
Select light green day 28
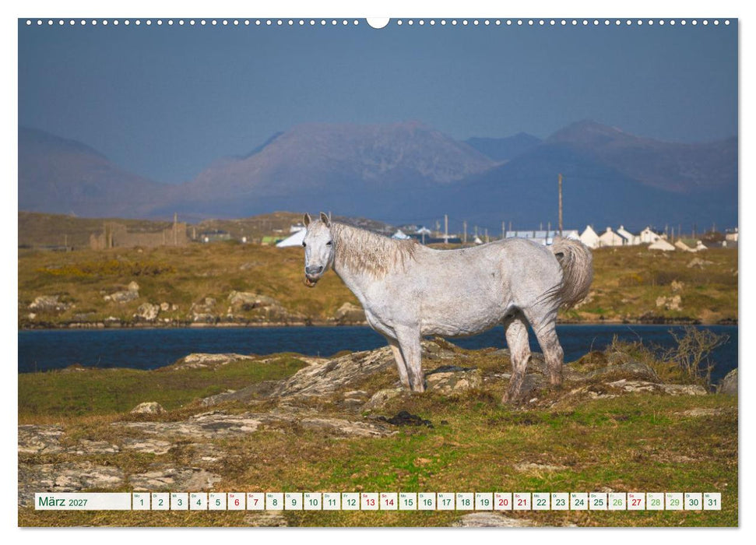pyautogui.click(x=656, y=501)
